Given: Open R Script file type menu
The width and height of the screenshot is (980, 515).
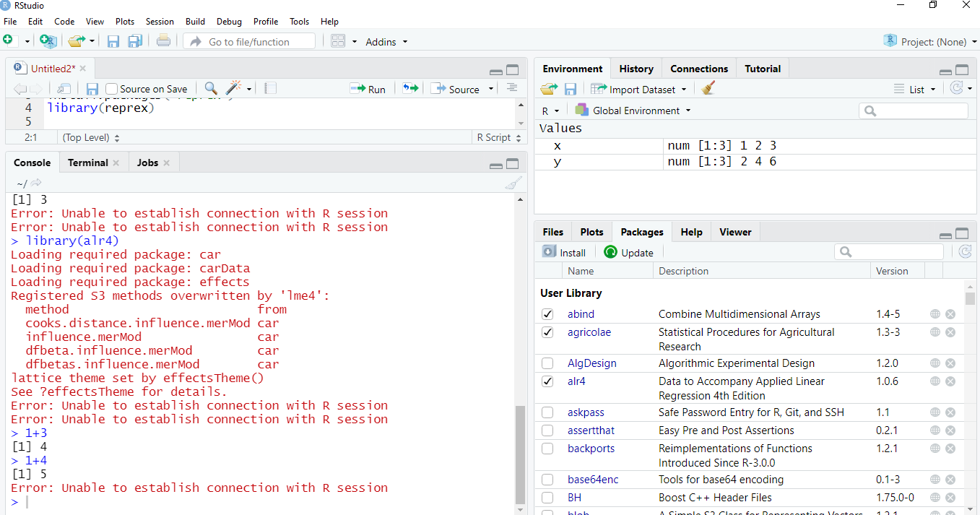Looking at the screenshot, I should pos(498,137).
